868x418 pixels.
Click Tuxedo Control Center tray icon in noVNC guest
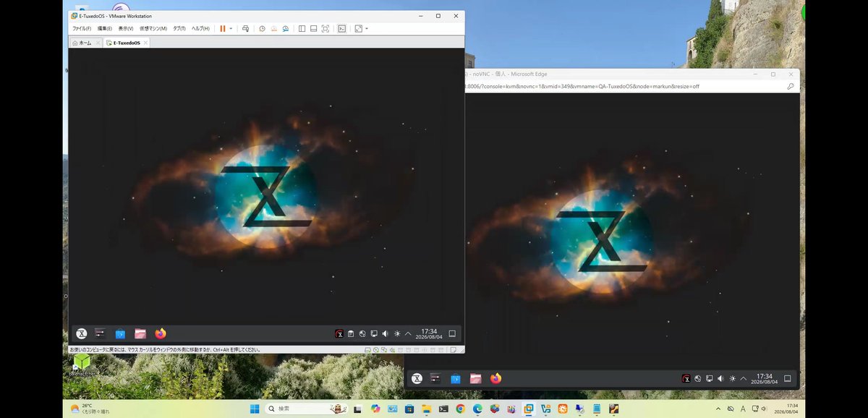686,378
